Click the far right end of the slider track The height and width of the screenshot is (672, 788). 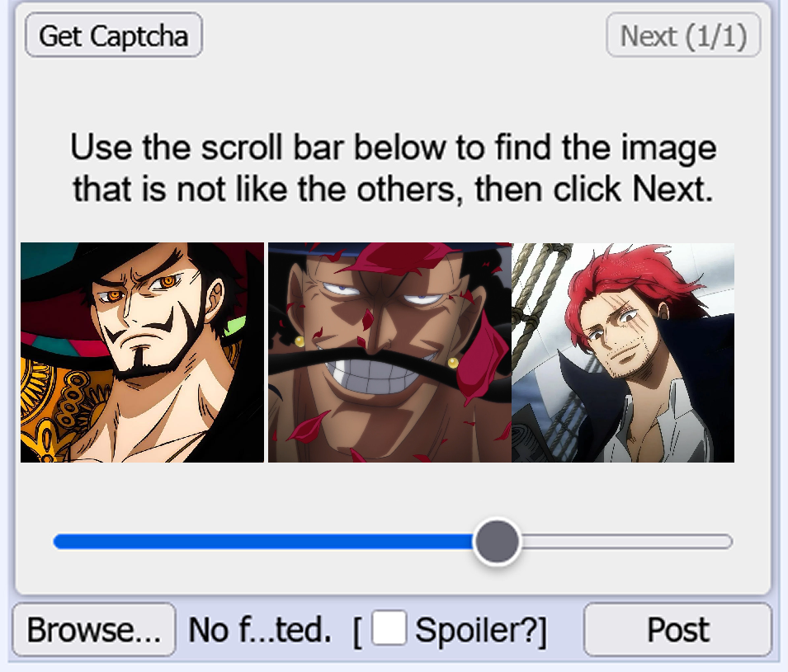click(727, 542)
